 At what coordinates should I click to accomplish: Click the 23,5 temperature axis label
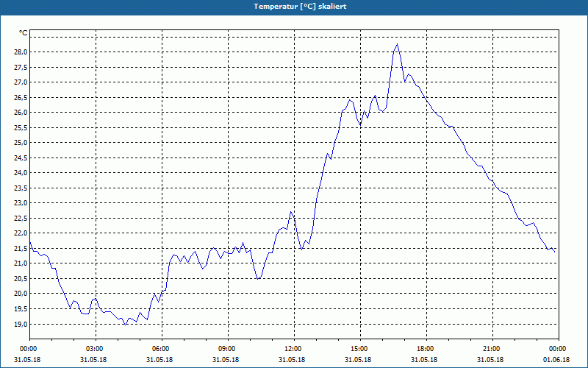21,188
